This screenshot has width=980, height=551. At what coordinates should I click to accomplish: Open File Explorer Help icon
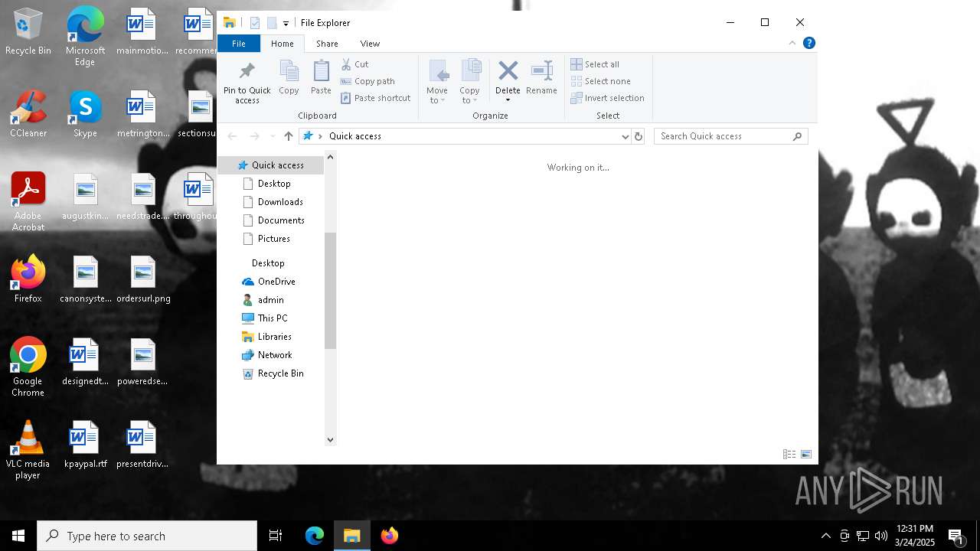808,43
